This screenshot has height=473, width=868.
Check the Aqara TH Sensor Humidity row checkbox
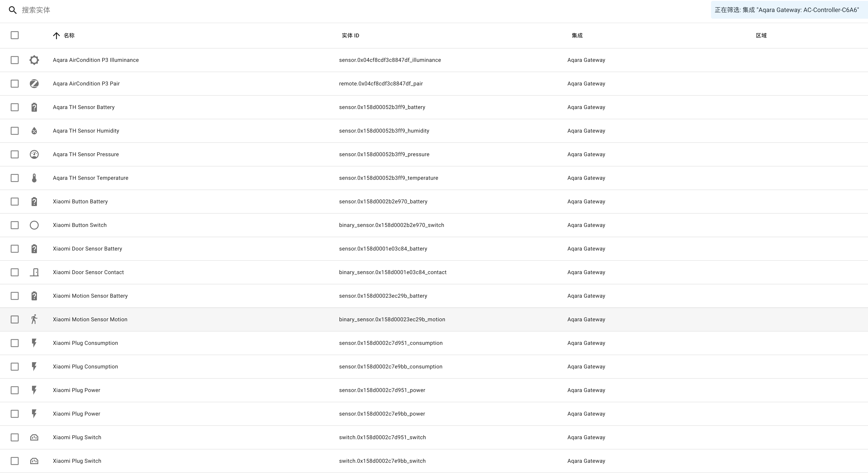pos(14,130)
